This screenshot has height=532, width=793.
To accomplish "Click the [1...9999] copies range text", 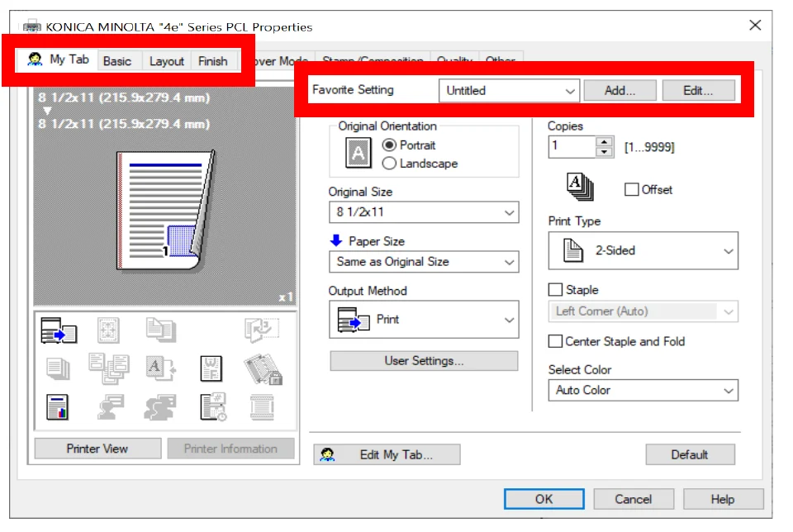I will click(x=649, y=147).
